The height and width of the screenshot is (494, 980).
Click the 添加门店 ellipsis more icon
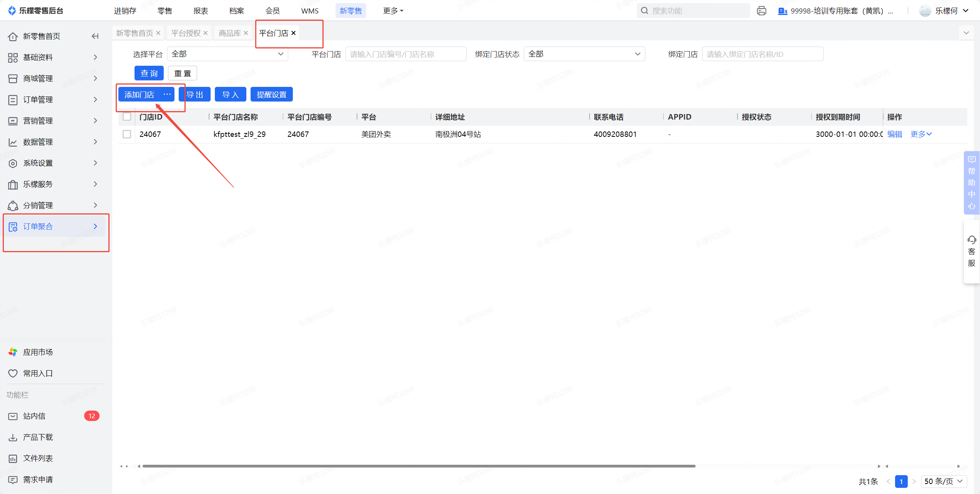[167, 95]
